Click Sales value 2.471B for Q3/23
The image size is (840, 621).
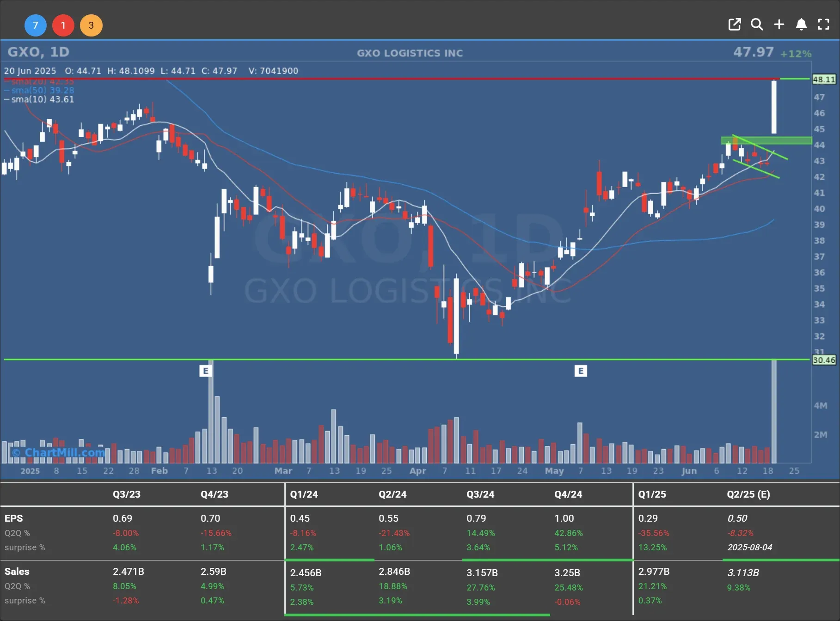point(129,572)
